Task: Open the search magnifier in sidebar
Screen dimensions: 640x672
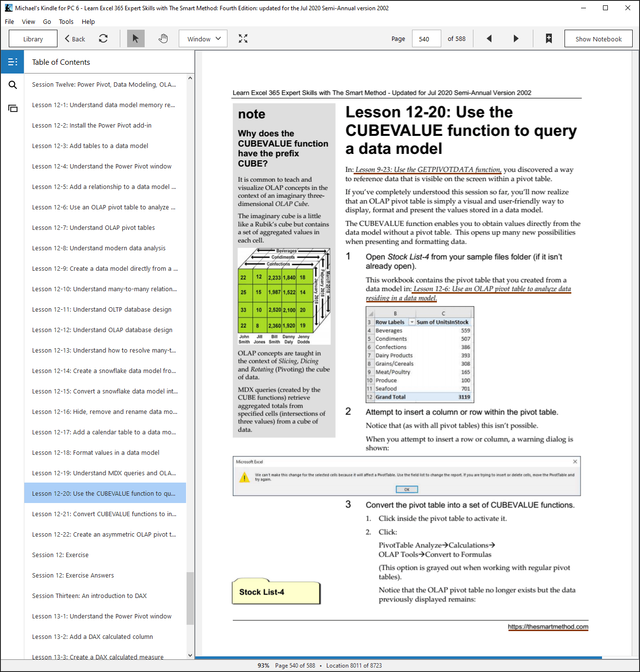Action: pos(13,85)
